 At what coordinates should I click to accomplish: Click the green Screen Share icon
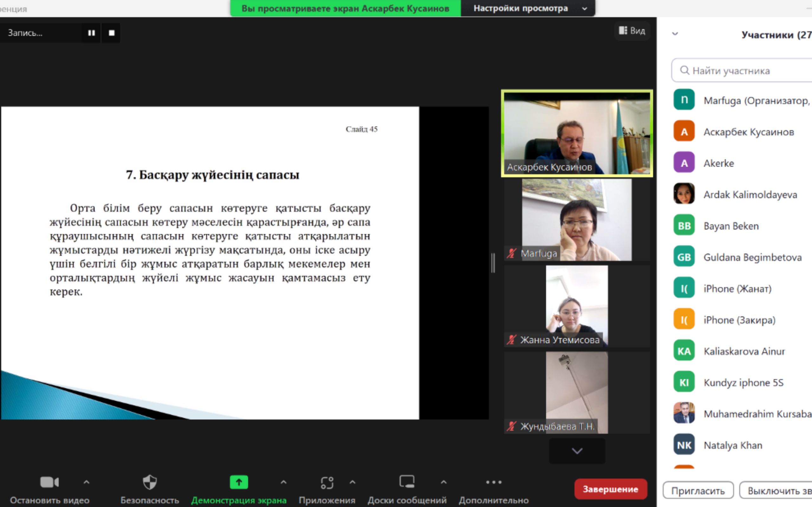click(x=239, y=482)
